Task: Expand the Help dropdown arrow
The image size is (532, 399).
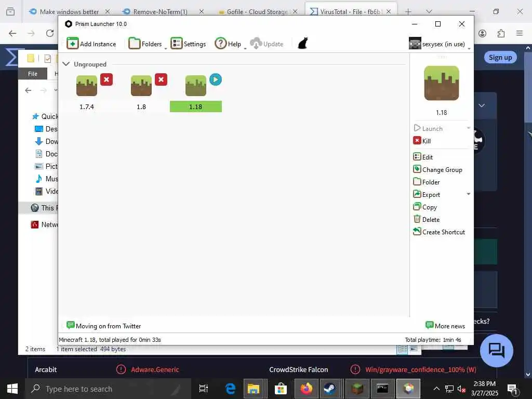Action: click(x=245, y=49)
